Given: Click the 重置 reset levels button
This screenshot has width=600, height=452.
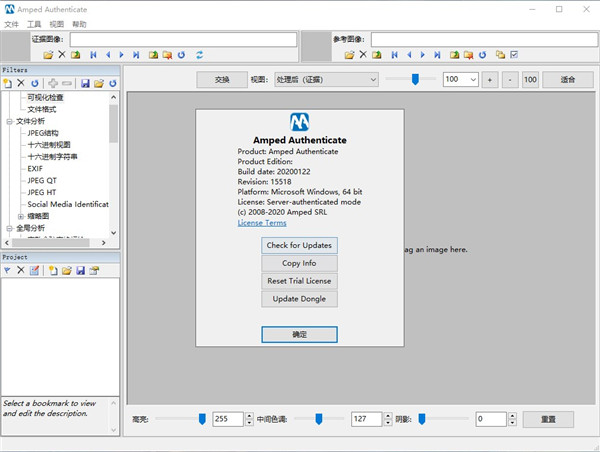Looking at the screenshot, I should 548,419.
